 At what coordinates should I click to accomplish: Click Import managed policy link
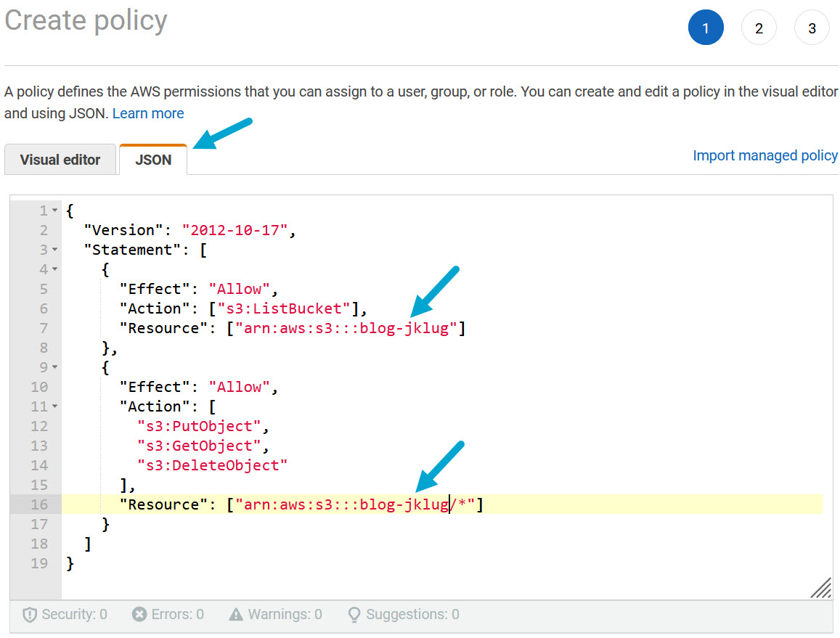point(765,155)
